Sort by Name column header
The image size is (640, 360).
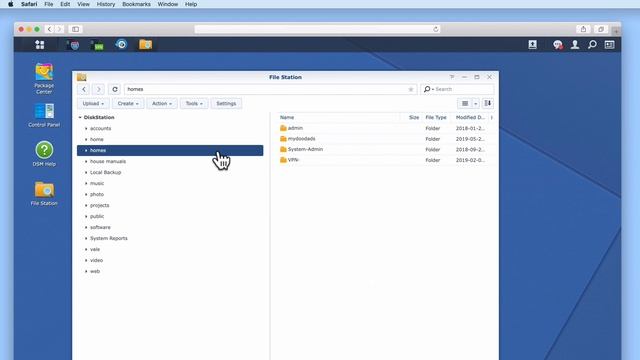pyautogui.click(x=287, y=118)
